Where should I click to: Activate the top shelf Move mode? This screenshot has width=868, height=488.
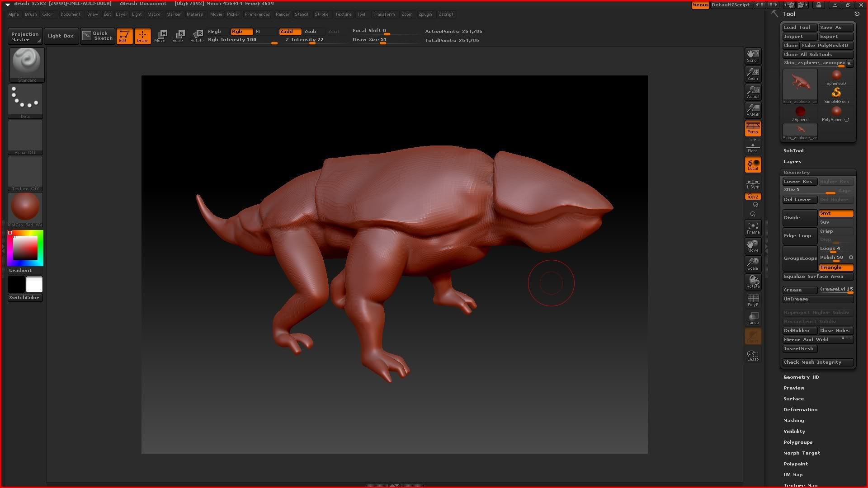pos(160,36)
